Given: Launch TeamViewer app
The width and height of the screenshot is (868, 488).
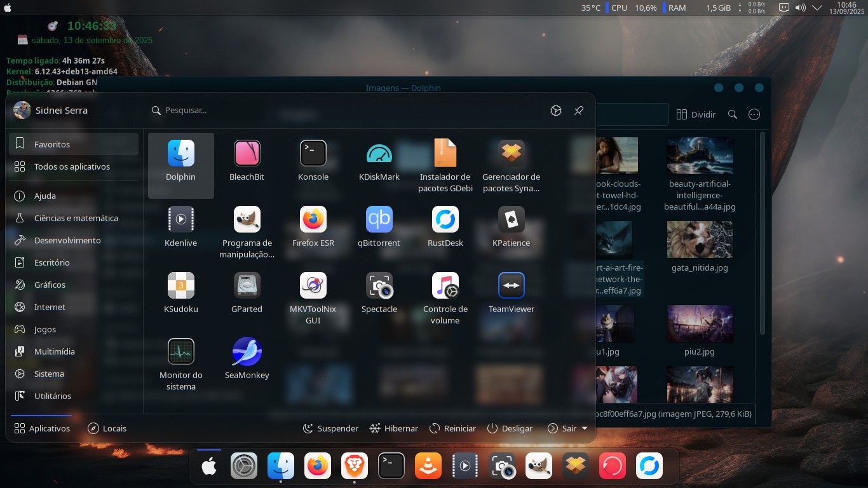Looking at the screenshot, I should coord(512,297).
